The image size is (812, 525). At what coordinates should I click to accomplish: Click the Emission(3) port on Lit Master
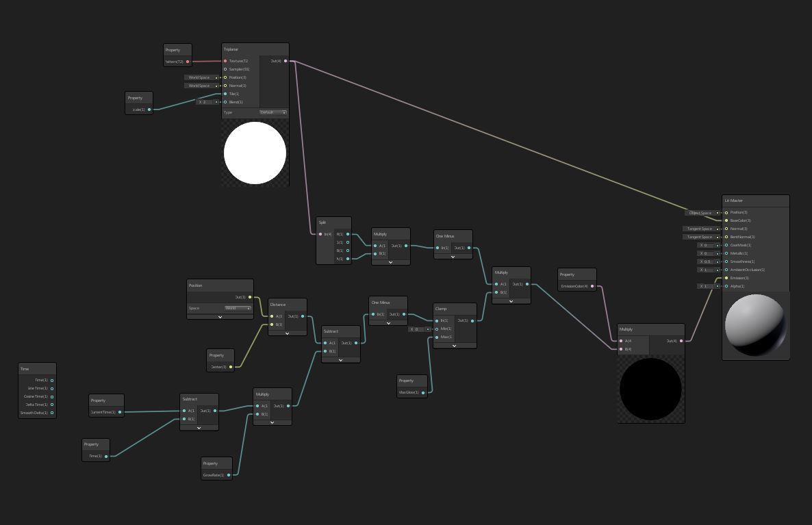point(726,278)
